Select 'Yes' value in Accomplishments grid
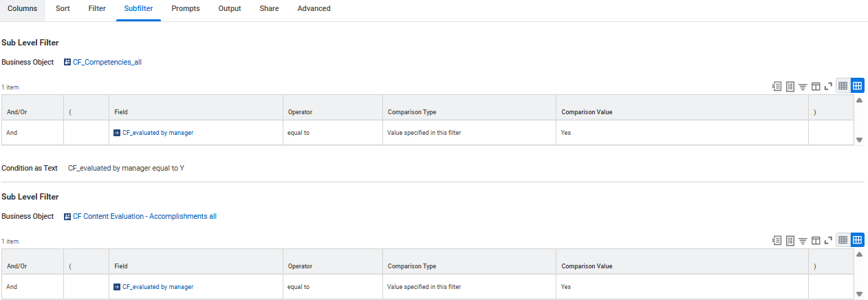 [682, 287]
